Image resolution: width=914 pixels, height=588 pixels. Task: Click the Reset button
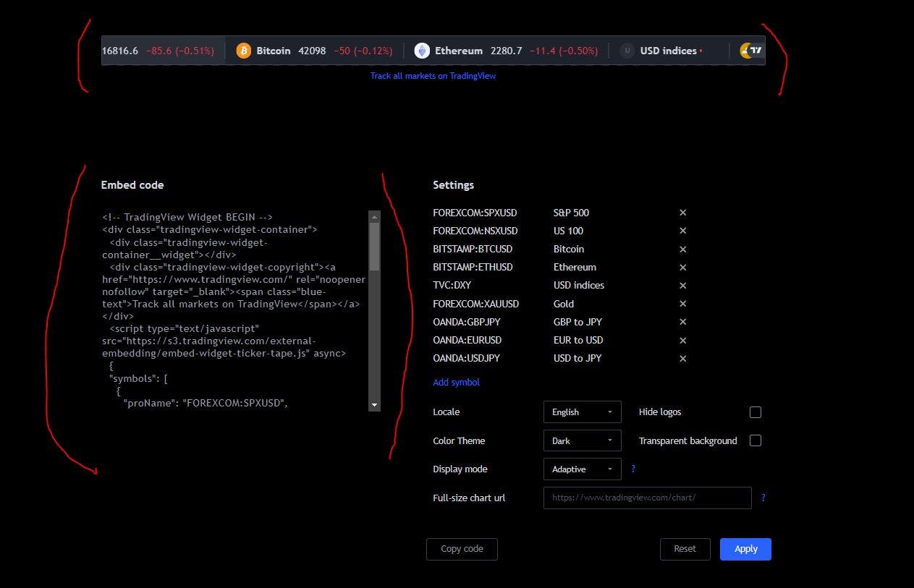point(685,549)
